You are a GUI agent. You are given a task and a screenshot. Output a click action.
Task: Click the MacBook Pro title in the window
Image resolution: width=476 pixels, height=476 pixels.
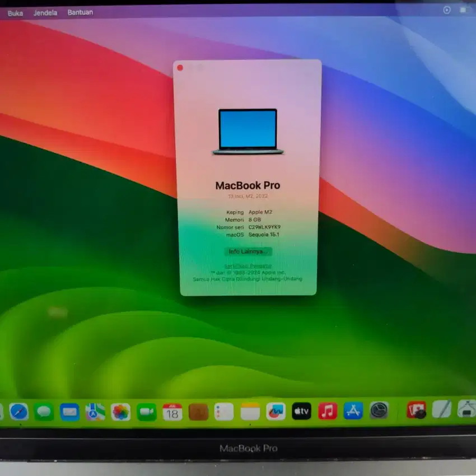248,185
